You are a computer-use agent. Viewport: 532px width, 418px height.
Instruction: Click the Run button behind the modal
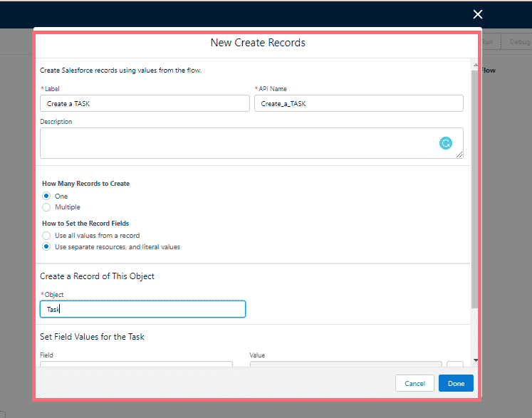click(x=488, y=42)
